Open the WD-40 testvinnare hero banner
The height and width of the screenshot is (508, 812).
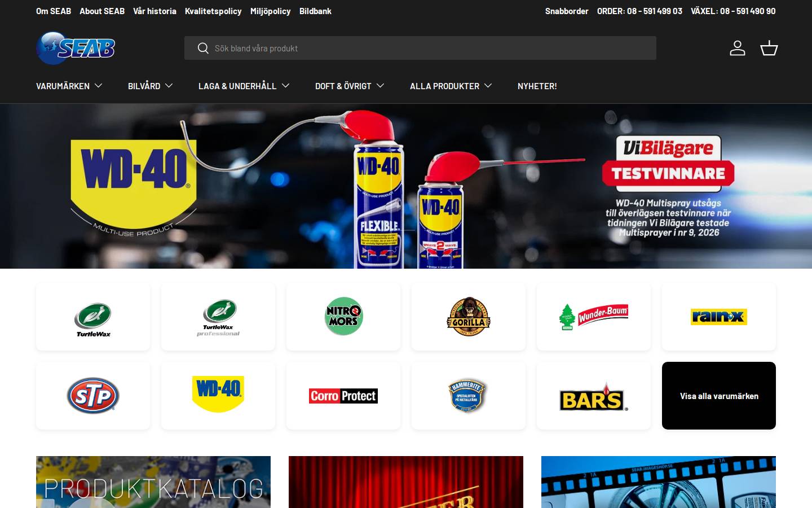click(x=406, y=186)
